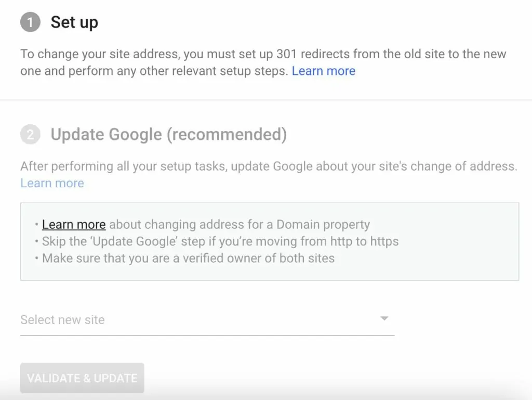
Task: Open Learn more link about 301 redirects
Action: click(x=323, y=71)
